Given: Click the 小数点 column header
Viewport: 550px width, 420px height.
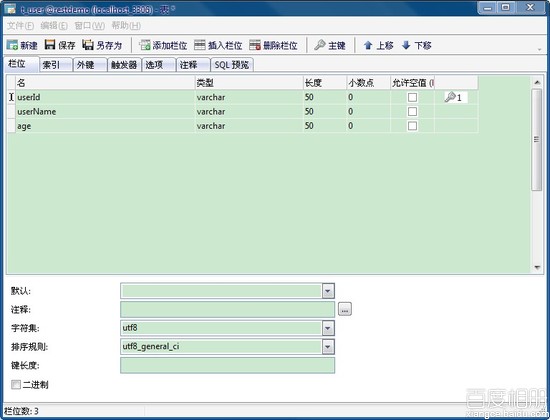Looking at the screenshot, I should pos(368,83).
